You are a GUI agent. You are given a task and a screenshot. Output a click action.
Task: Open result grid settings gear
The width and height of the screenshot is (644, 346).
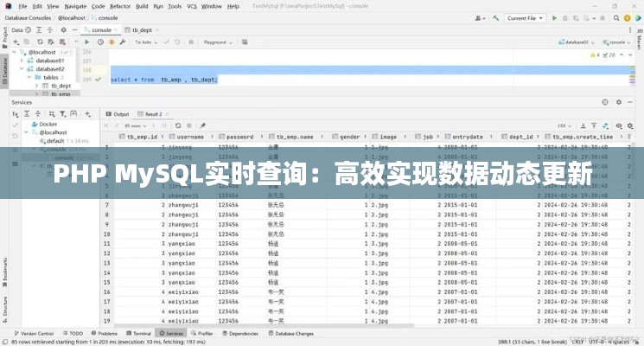click(629, 125)
